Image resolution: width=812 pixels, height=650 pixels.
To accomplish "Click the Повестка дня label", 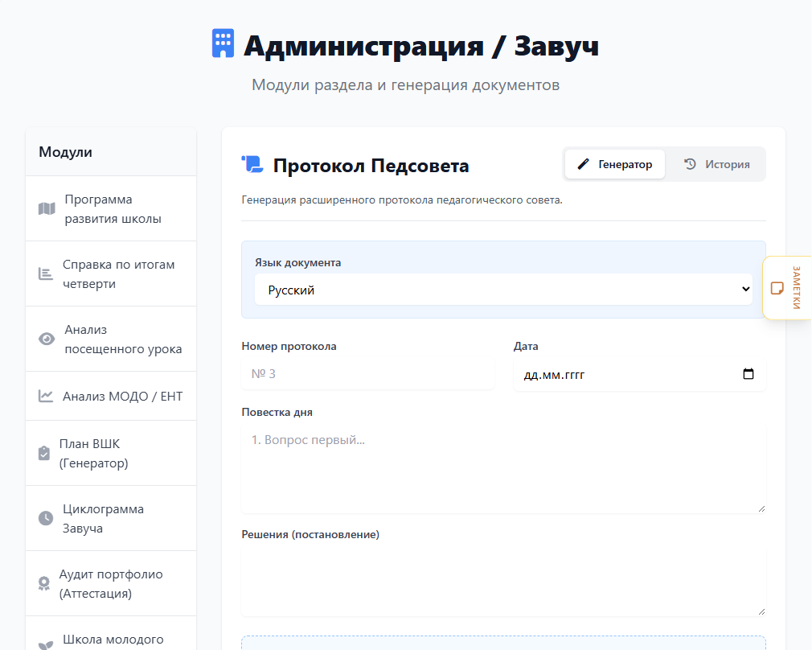I will (x=277, y=412).
